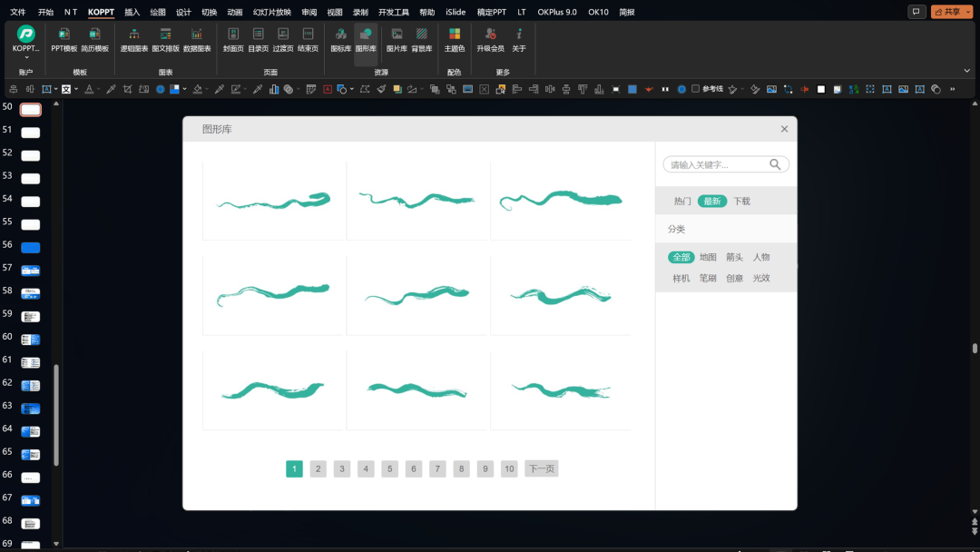Viewport: 980px width, 552px height.
Task: Open 简历模板 resume templates
Action: (94, 39)
